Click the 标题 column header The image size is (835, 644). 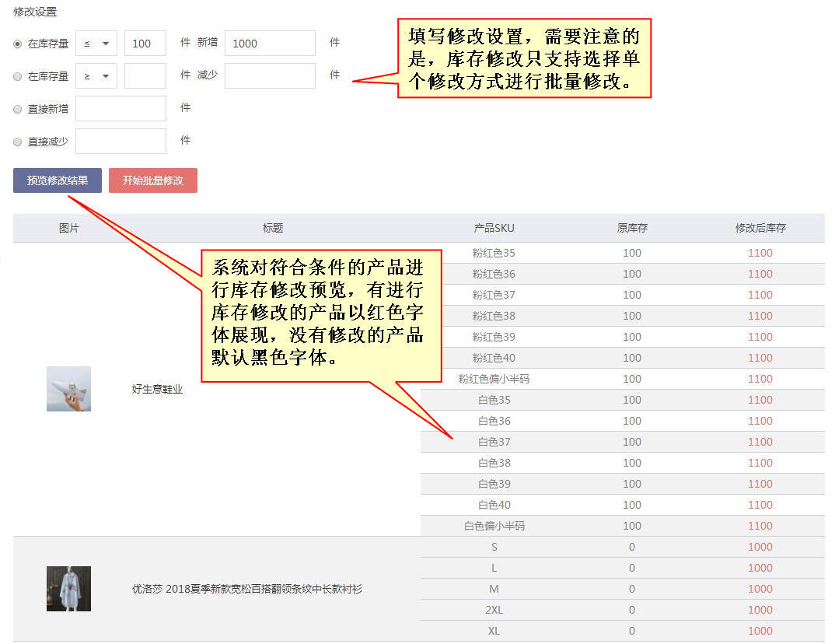[x=273, y=228]
